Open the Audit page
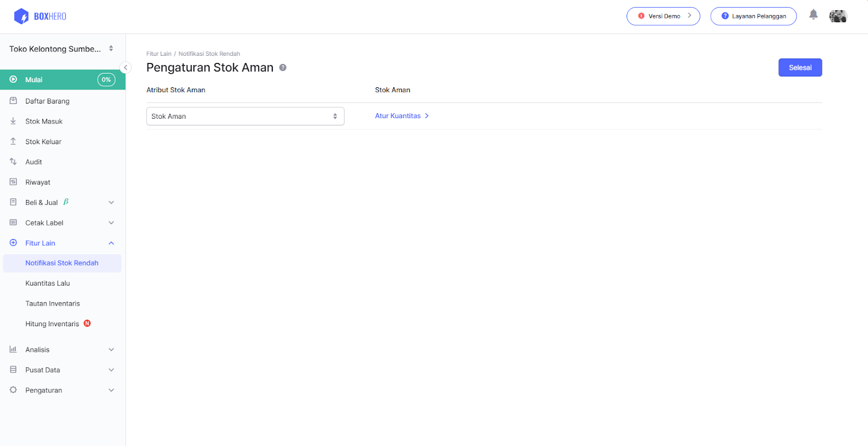The height and width of the screenshot is (446, 868). coord(34,162)
